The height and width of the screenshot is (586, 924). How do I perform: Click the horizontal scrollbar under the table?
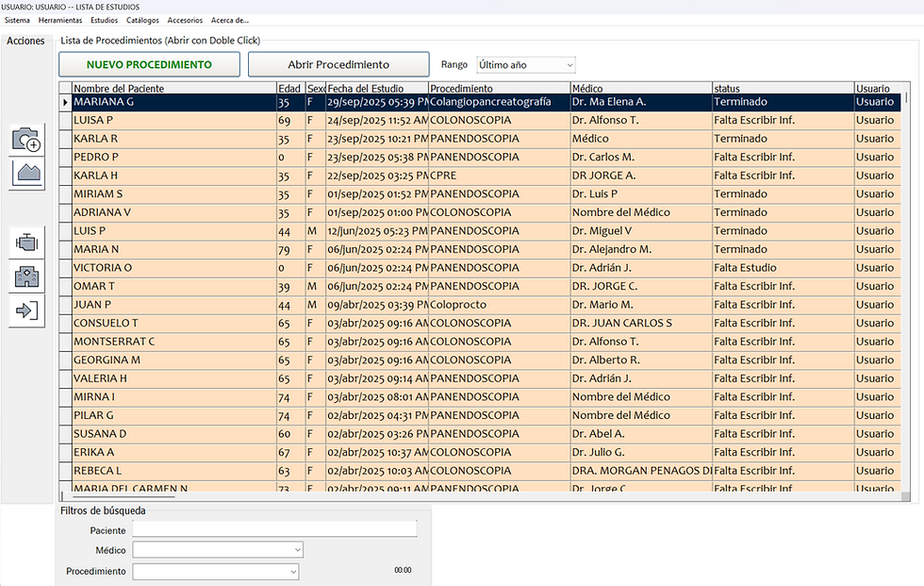click(480, 497)
